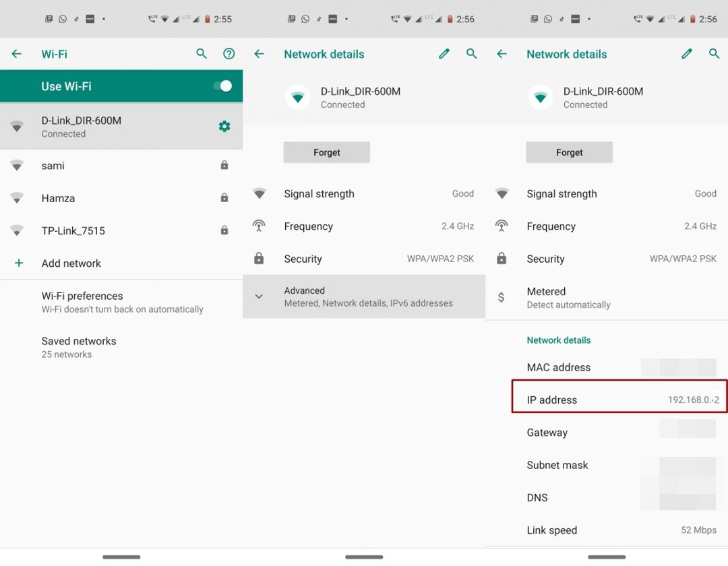Open Saved networks list

(79, 347)
